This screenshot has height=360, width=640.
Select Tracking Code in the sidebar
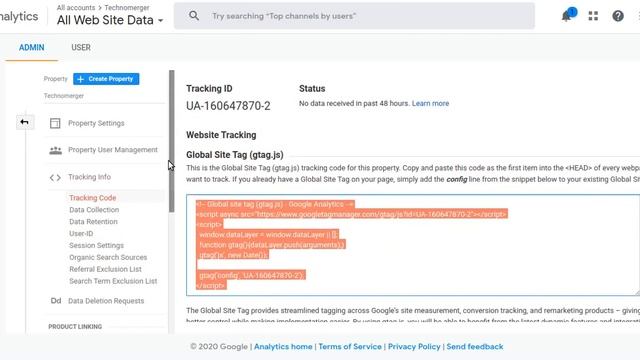[x=93, y=198]
